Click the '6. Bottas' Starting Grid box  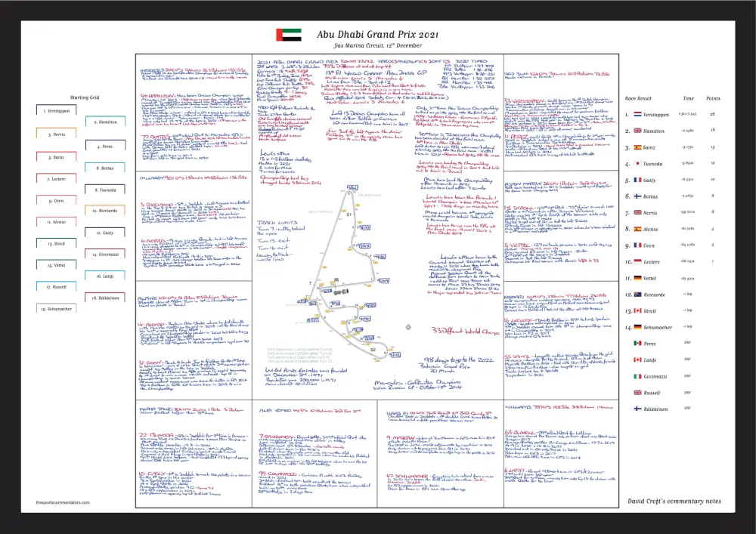coord(106,168)
